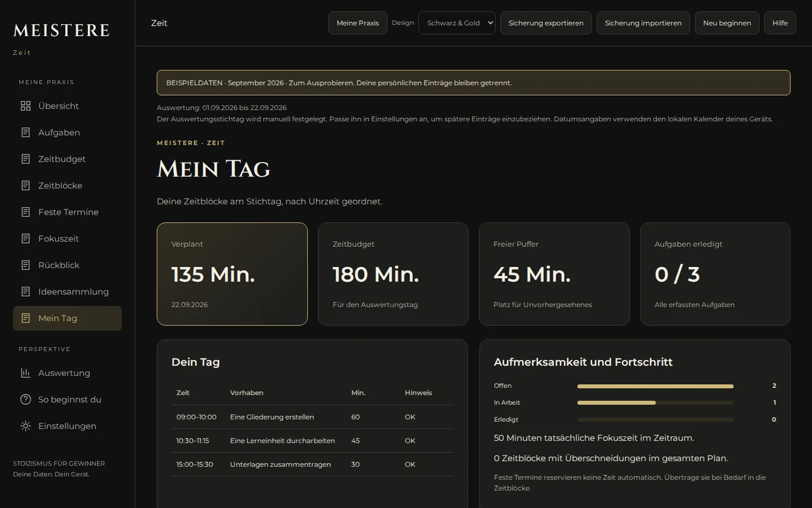Viewport: 812px width, 508px height.
Task: Click the In Arbeit progress bar
Action: pyautogui.click(x=655, y=403)
